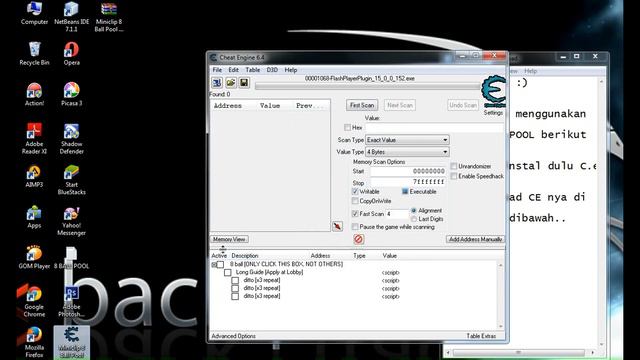Enable Pause the game while scanning
Screen dimensions: 640x360
coord(355,227)
